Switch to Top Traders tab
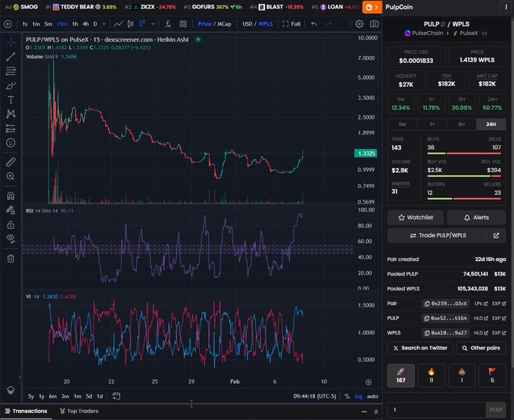The image size is (514, 420). click(x=79, y=411)
